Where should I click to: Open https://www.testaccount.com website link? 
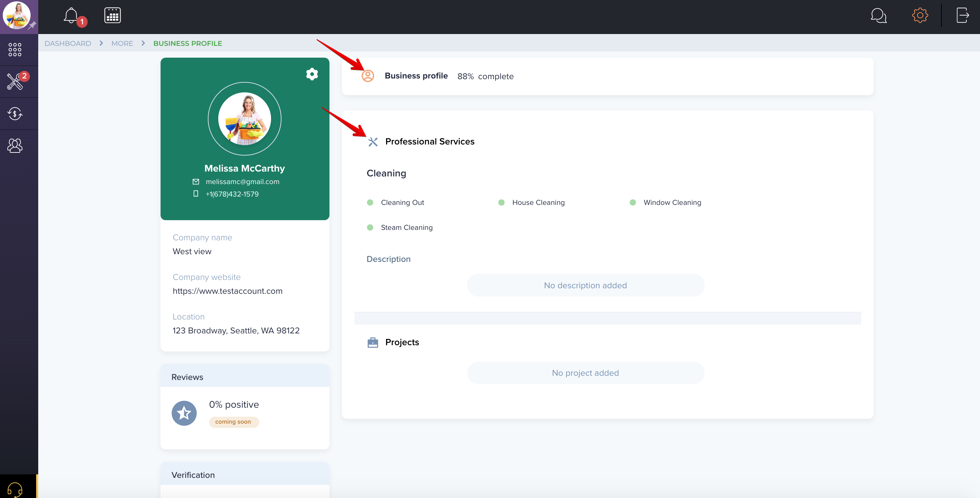click(228, 291)
